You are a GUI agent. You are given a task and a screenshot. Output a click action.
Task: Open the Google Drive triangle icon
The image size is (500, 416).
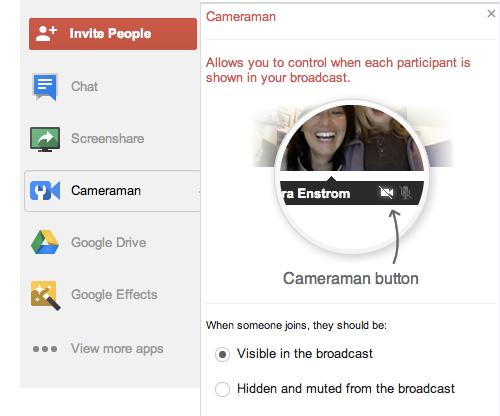click(x=45, y=242)
